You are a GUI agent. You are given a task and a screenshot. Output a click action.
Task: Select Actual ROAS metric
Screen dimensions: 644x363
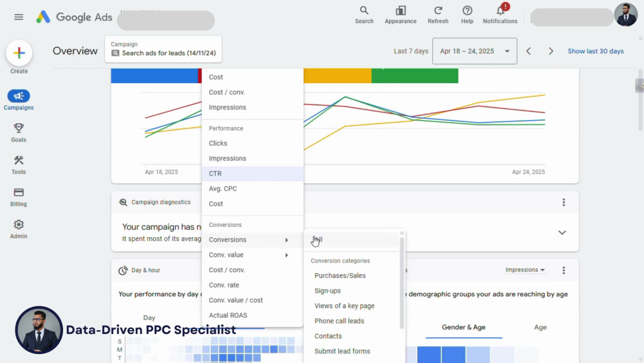252,315
